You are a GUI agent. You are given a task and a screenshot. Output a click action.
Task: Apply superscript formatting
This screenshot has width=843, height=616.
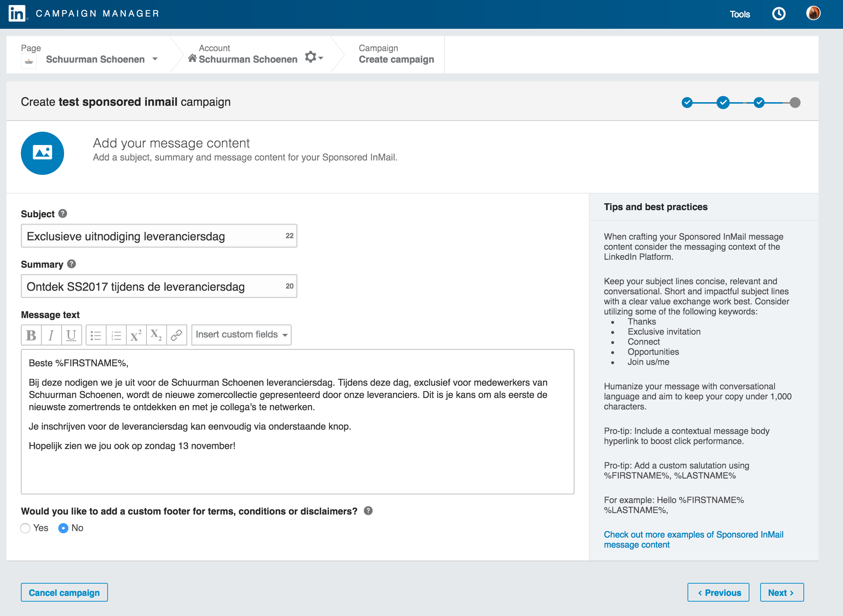tap(136, 335)
